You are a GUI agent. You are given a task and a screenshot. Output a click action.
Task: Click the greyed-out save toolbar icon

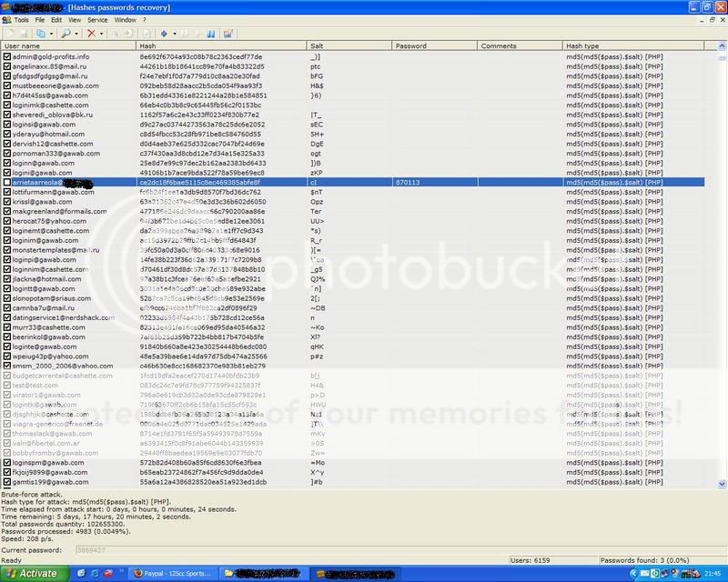(24, 34)
